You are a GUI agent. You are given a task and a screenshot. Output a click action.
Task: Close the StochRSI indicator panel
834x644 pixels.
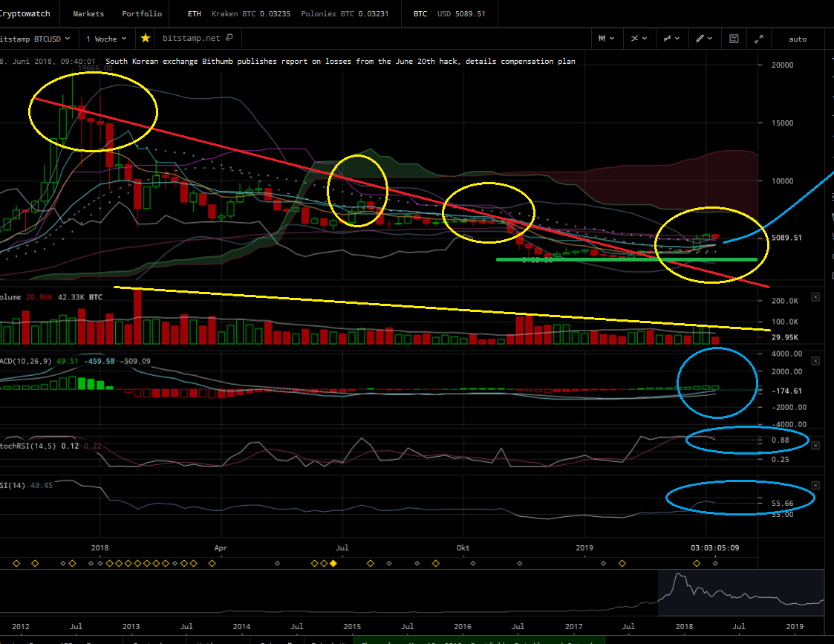[815, 445]
